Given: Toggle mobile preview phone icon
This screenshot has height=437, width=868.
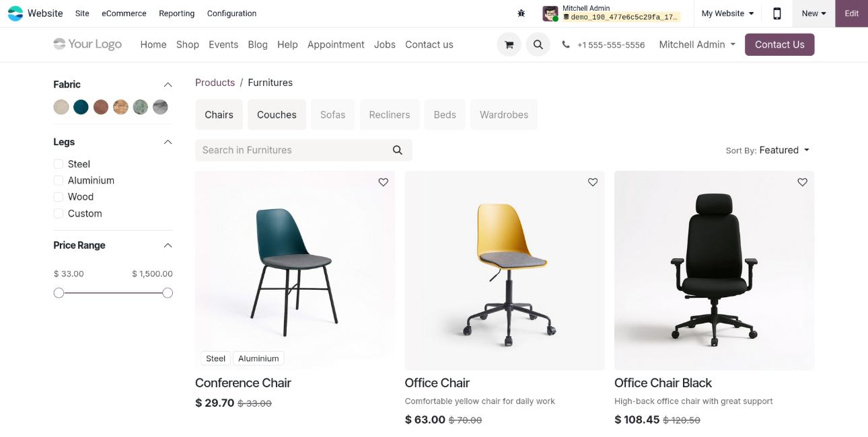Looking at the screenshot, I should click(776, 13).
